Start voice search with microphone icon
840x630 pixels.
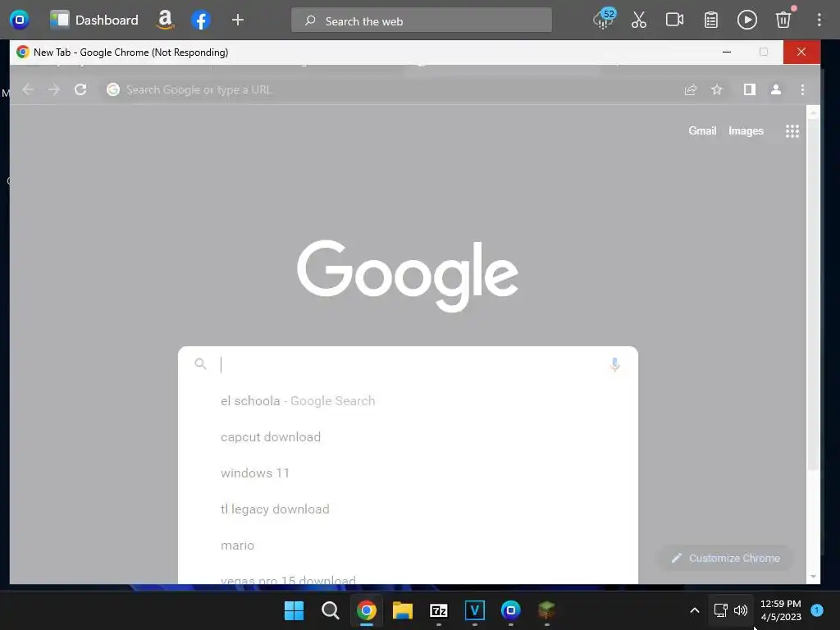(x=614, y=364)
